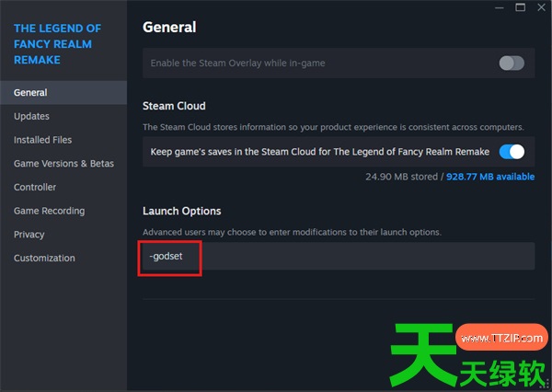This screenshot has height=392, width=552.
Task: Click the Enable the Steam Overlay label
Action: 237,63
